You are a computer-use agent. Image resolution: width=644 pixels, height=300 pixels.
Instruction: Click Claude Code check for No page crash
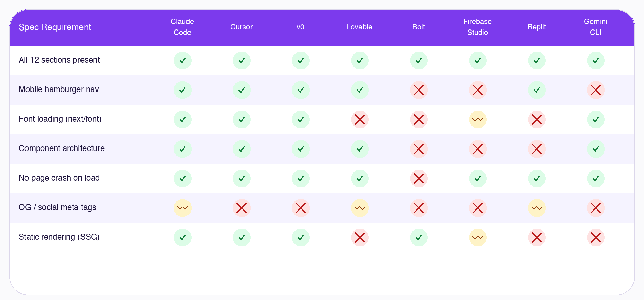pyautogui.click(x=182, y=178)
